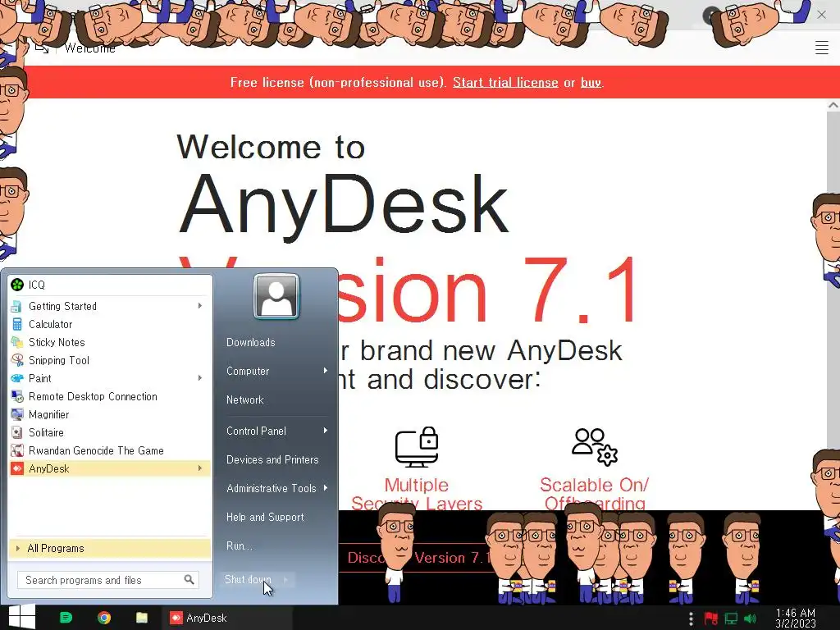
Task: Click Discover Version 7.1 button
Action: pyautogui.click(x=418, y=558)
